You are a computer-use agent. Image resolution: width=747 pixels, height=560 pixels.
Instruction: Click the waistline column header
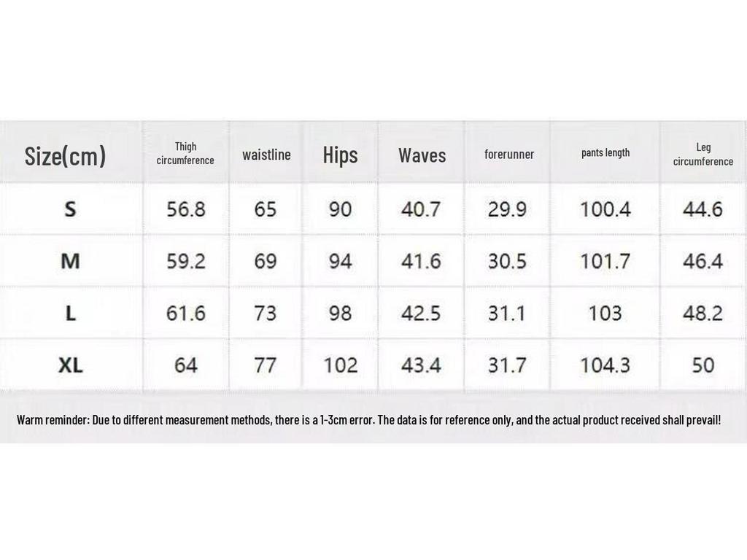point(266,155)
